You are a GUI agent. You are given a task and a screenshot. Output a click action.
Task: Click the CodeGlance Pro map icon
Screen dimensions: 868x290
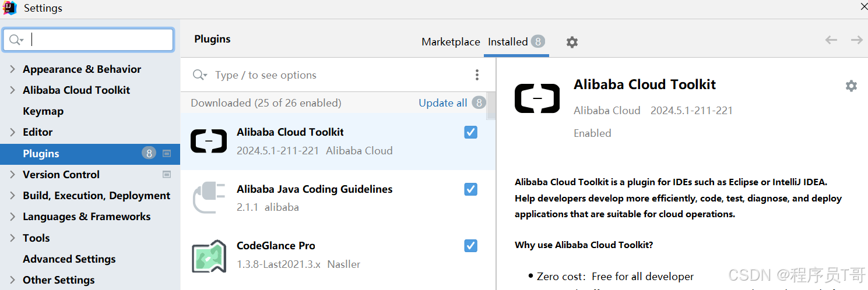(209, 256)
